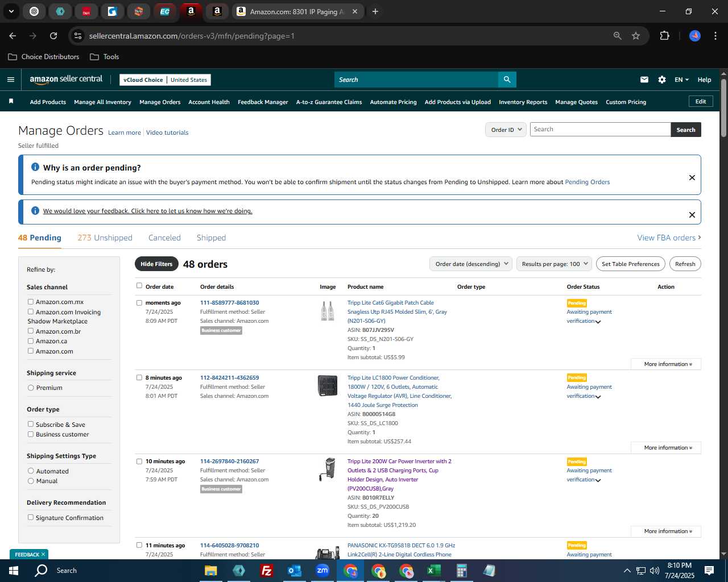Open the Order date (descending) sort dropdown
The image size is (728, 582).
coord(471,264)
